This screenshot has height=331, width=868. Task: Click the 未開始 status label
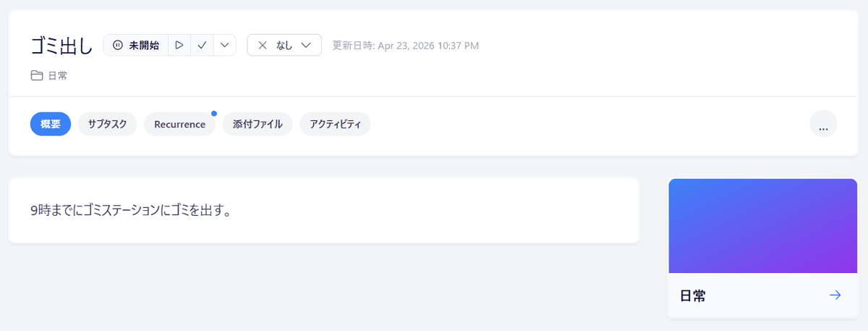tap(144, 46)
